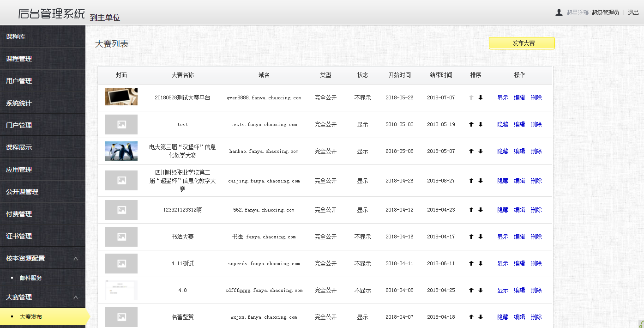Image resolution: width=644 pixels, height=328 pixels.
Task: Hide the test contest from display
Action: pyautogui.click(x=502, y=124)
